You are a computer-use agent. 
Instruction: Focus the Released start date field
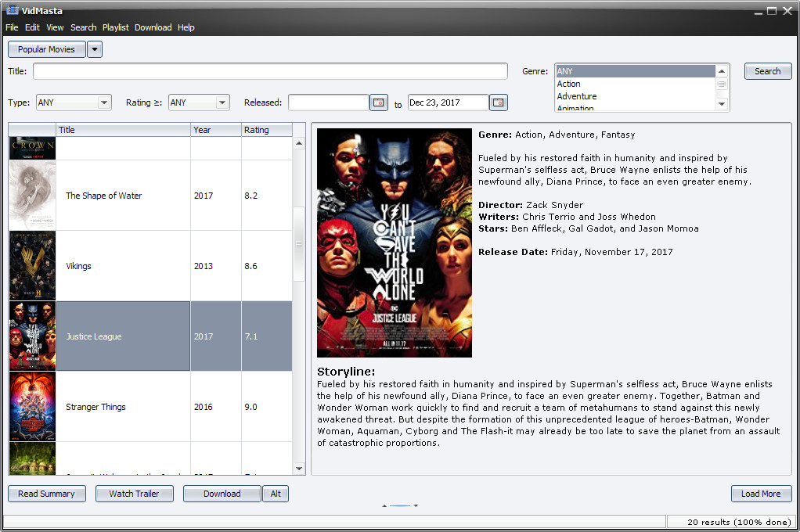pos(329,102)
